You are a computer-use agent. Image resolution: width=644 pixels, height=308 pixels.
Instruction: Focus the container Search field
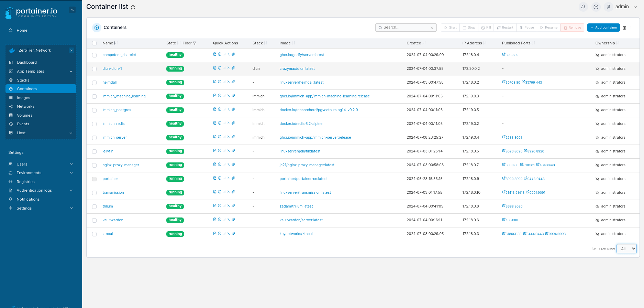point(406,28)
